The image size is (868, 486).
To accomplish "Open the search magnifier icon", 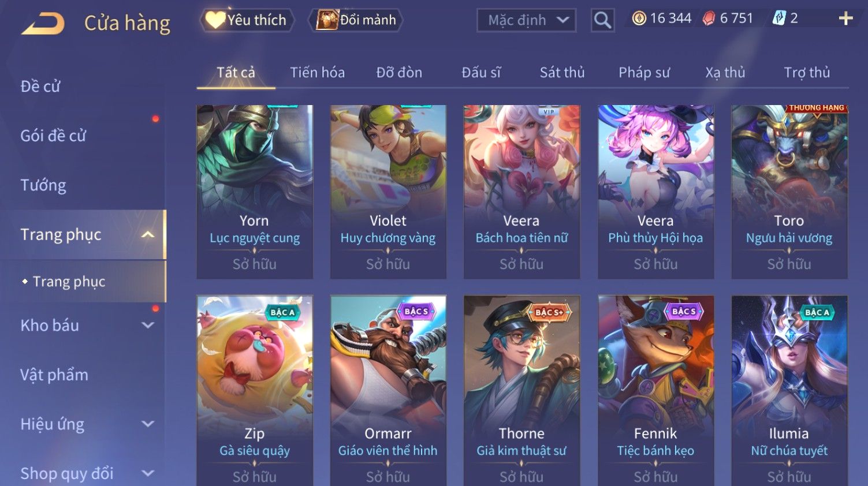I will tap(602, 21).
